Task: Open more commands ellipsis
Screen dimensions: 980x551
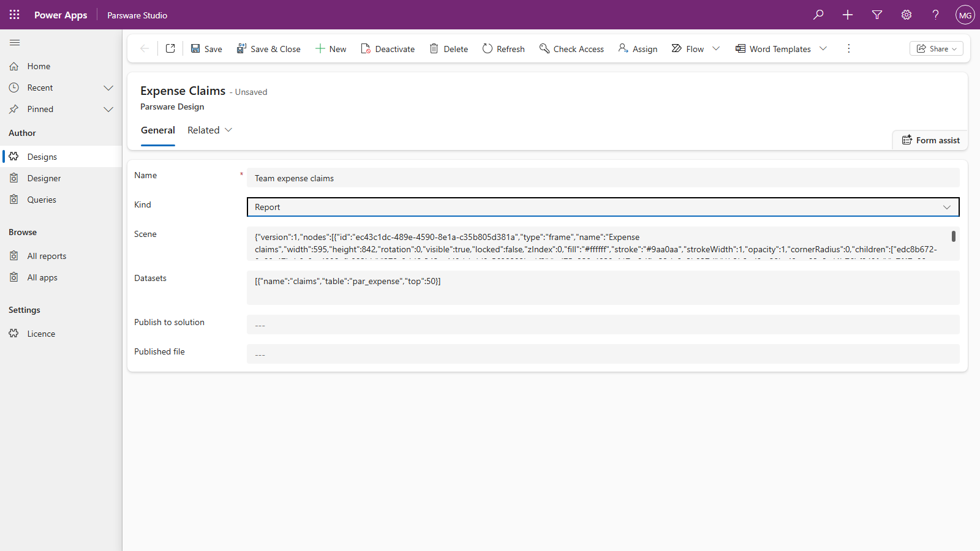Action: (x=848, y=48)
